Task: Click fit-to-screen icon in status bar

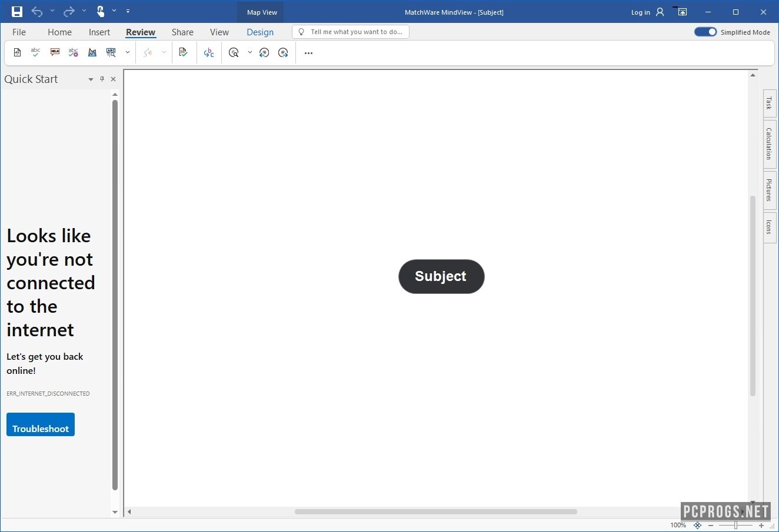Action: tap(697, 526)
